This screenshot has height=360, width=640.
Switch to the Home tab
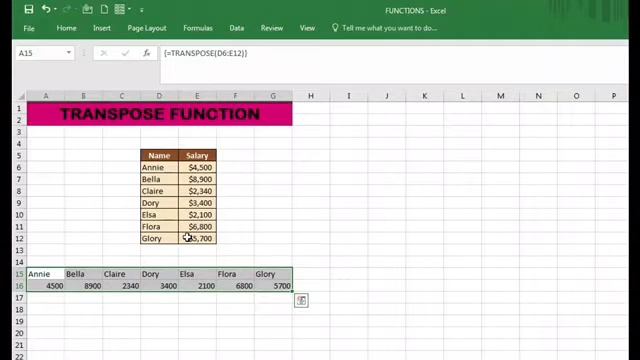(x=67, y=28)
